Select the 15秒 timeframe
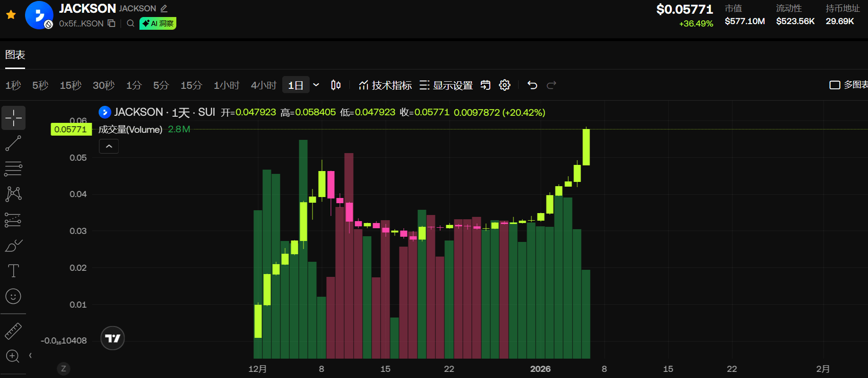The width and height of the screenshot is (868, 378). click(x=70, y=85)
